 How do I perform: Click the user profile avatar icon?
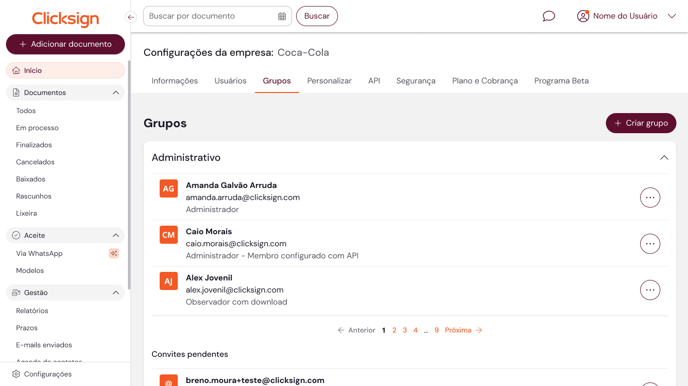[583, 16]
